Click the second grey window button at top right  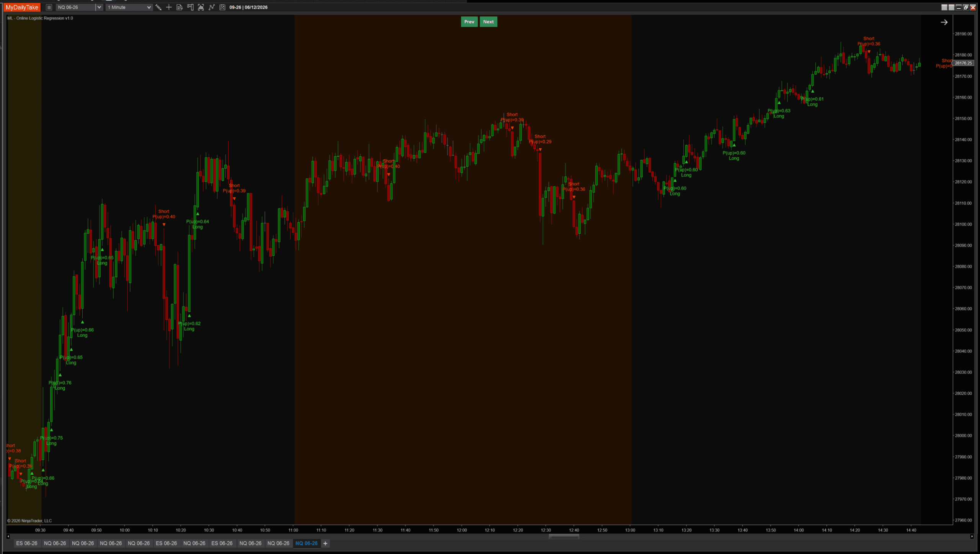[951, 7]
